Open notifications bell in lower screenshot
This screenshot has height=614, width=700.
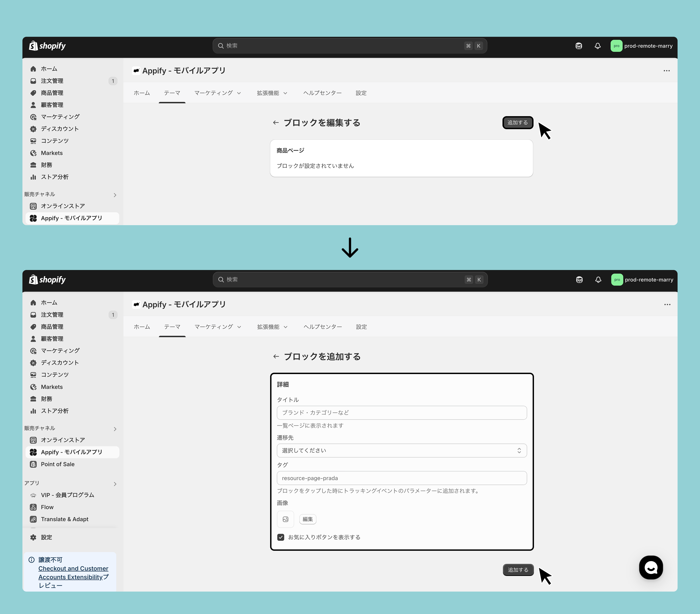pyautogui.click(x=598, y=280)
